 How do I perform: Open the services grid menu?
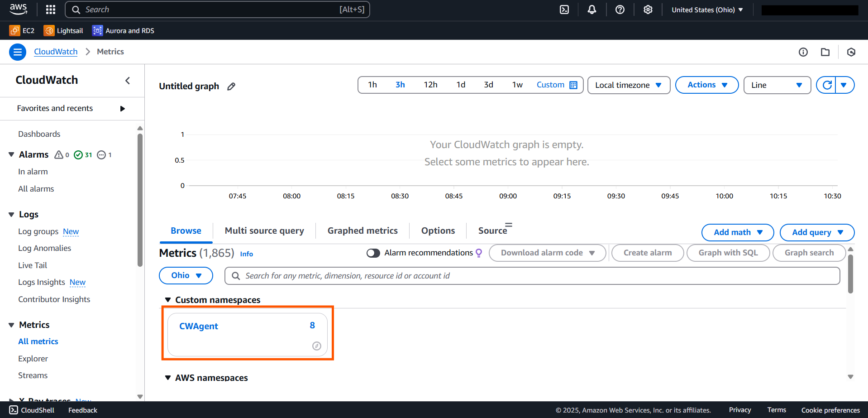(x=51, y=10)
